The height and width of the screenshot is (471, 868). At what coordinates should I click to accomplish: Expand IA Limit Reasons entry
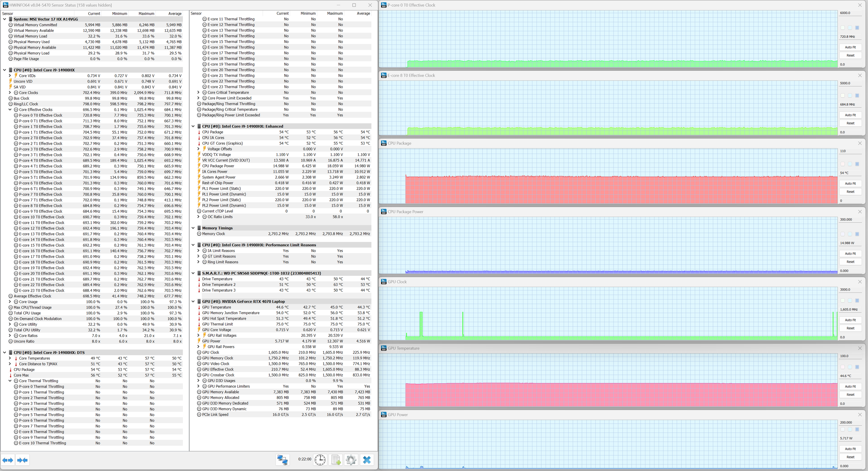click(198, 251)
